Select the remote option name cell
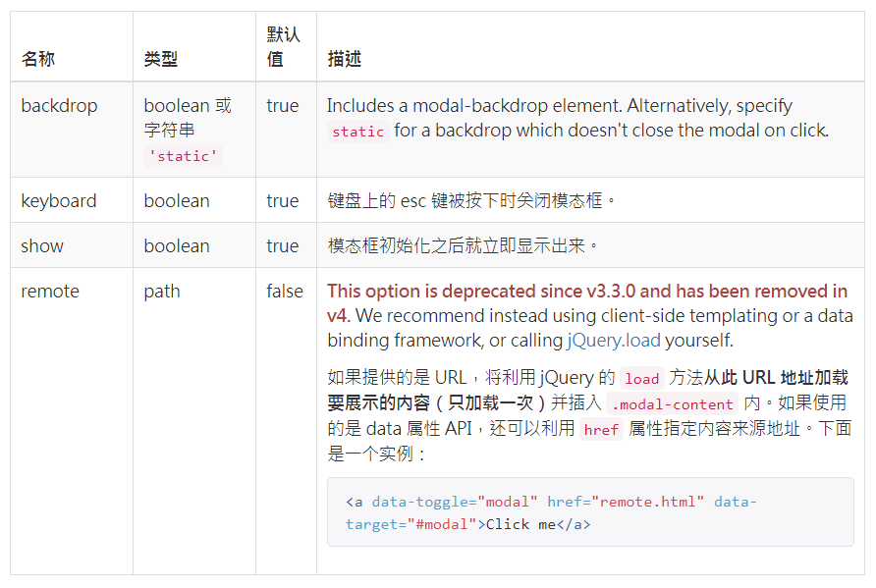Viewport: 876px width, 588px height. pos(50,292)
